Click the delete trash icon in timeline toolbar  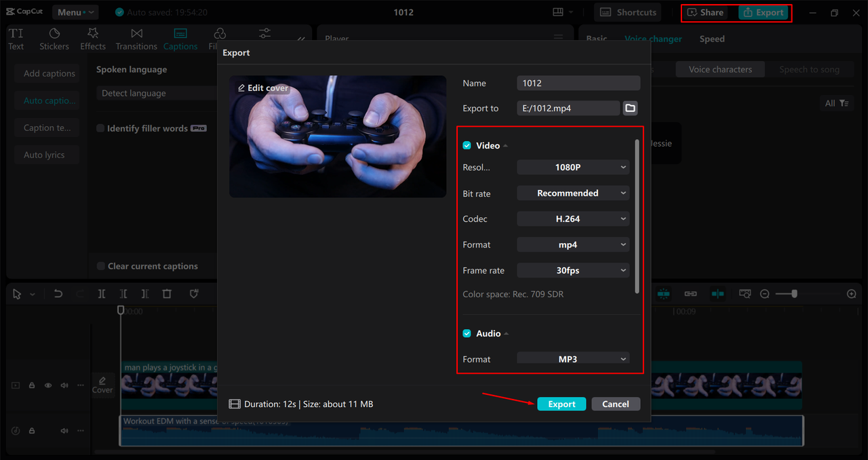pos(167,294)
